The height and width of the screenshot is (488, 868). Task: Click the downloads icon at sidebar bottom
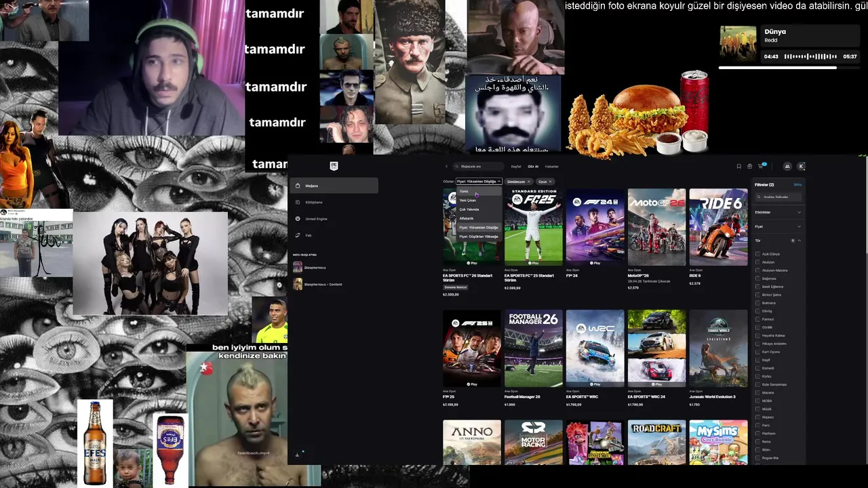click(x=297, y=455)
